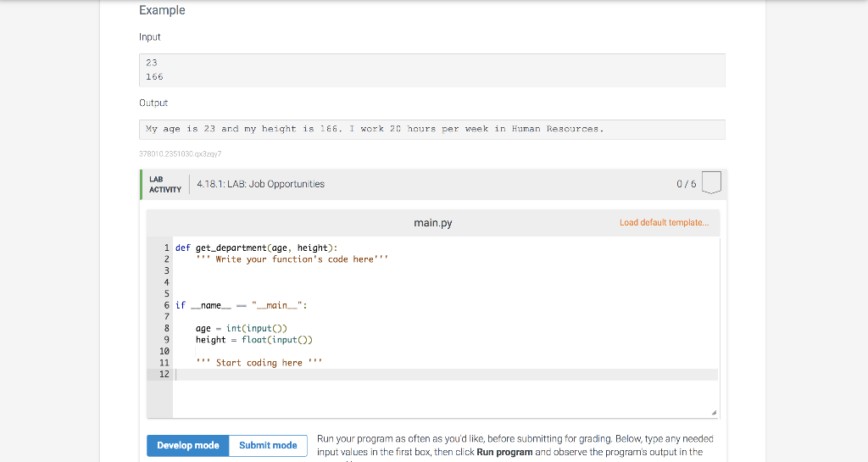Click the def get_department line of code
This screenshot has width=868, height=462.
point(256,248)
